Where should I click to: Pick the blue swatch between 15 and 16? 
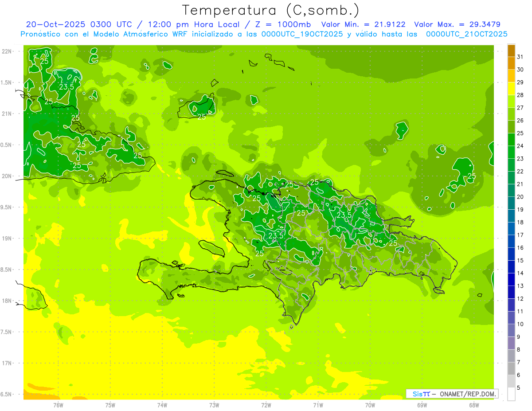(x=511, y=254)
